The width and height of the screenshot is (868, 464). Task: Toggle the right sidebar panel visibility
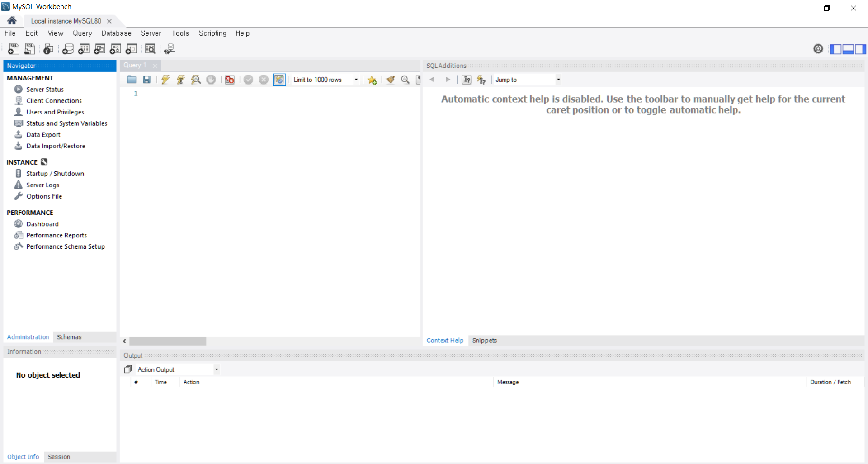[x=860, y=49]
